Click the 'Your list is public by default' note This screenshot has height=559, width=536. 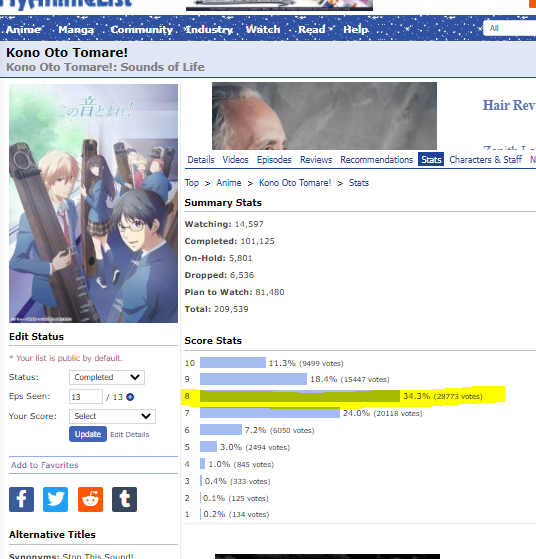tap(66, 358)
